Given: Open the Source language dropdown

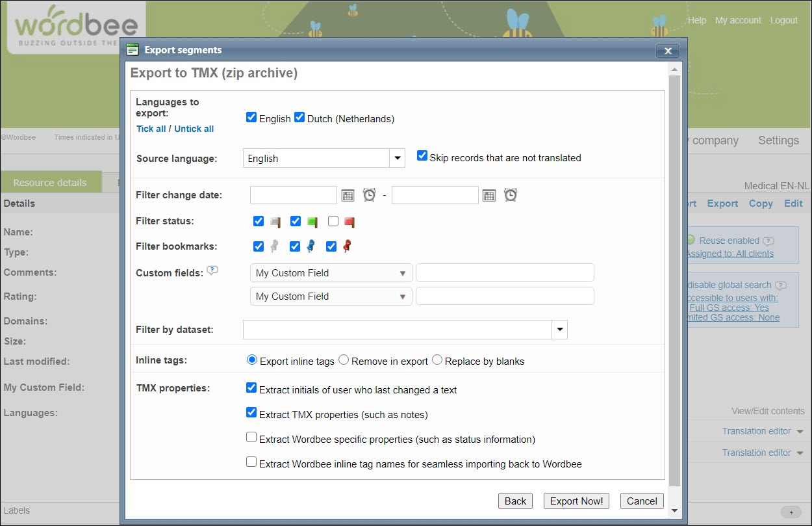Looking at the screenshot, I should (x=397, y=158).
